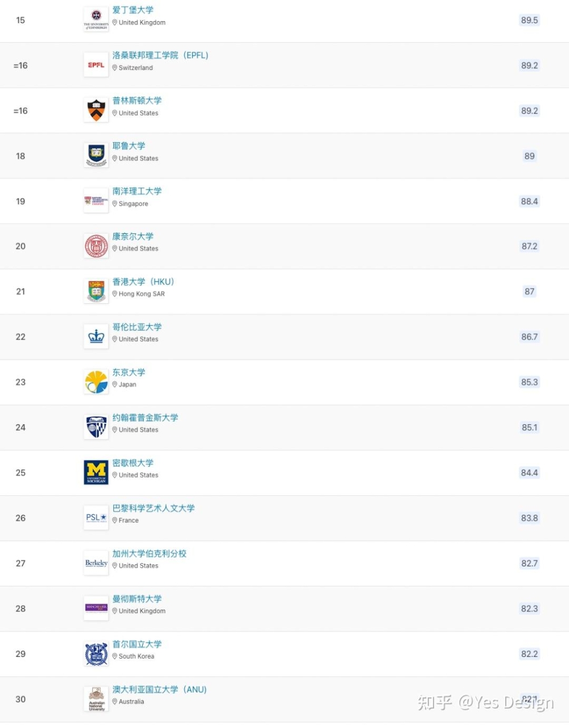The height and width of the screenshot is (728, 569).
Task: Click the Berkeley wordmark logo
Action: pos(96,563)
